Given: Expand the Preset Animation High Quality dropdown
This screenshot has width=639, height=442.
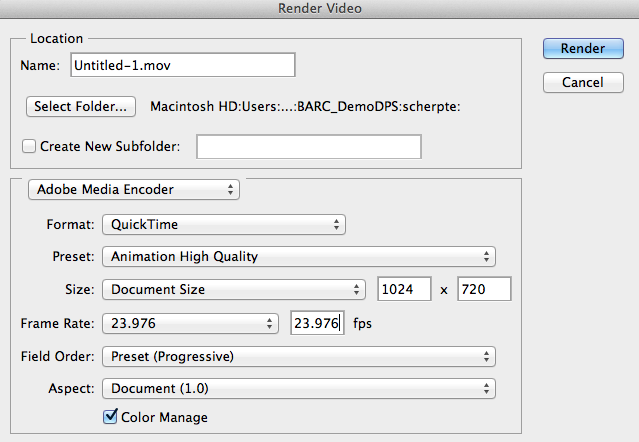Looking at the screenshot, I should tap(299, 257).
